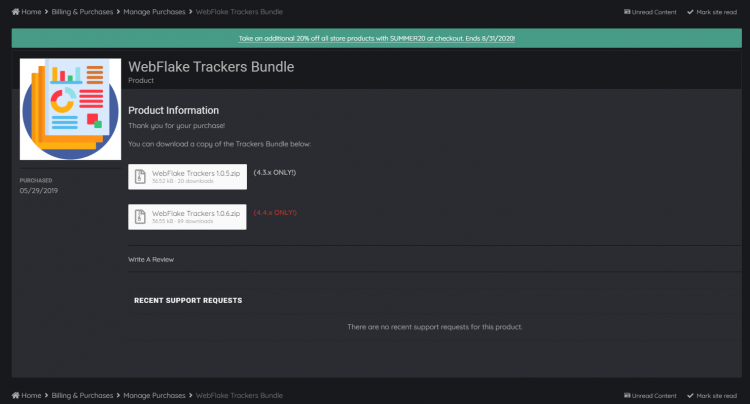Click the zip file icon for Trackers 1.0.6
The image size is (750, 404).
(141, 216)
